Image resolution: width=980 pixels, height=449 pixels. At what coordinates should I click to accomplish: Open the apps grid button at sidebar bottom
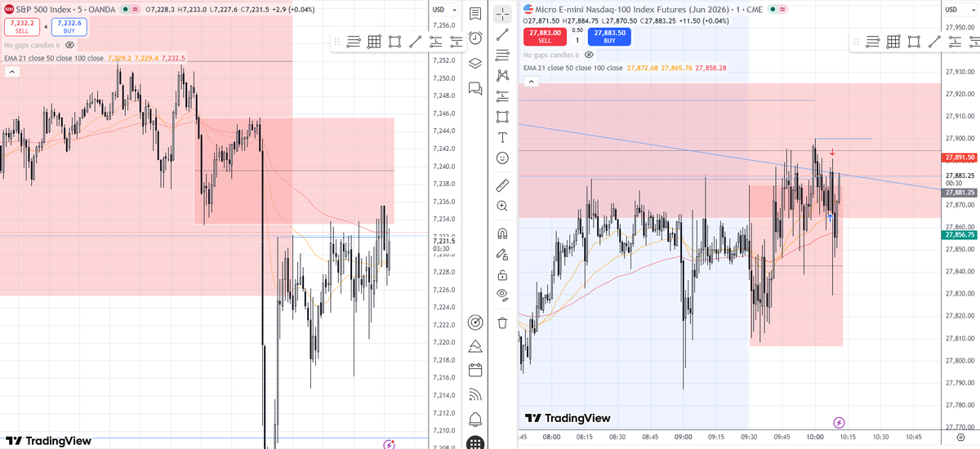click(x=474, y=443)
